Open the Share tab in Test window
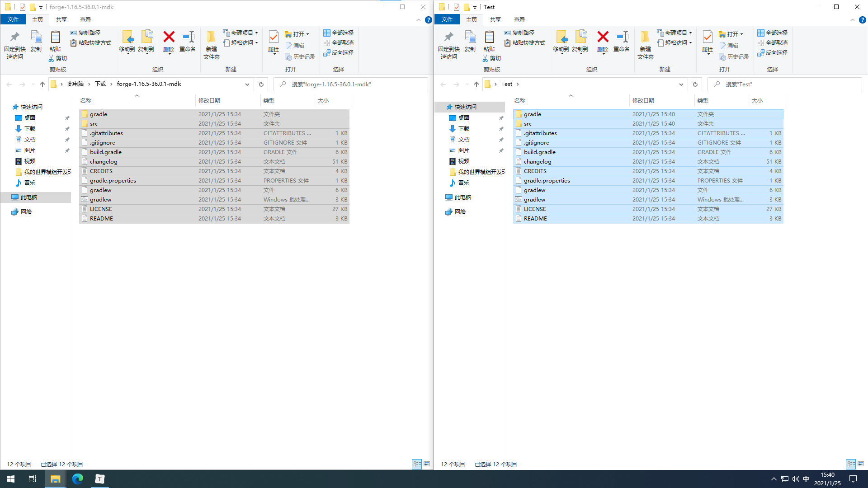Image resolution: width=868 pixels, height=488 pixels. [495, 20]
